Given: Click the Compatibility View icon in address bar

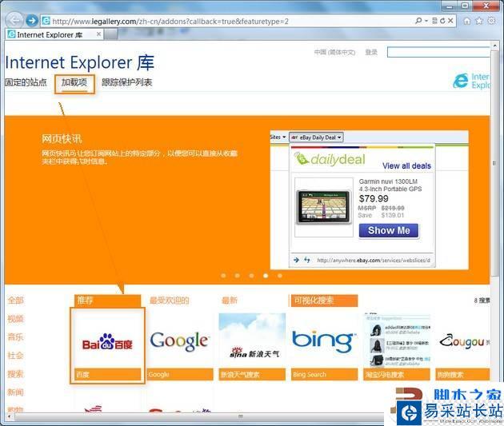Looking at the screenshot, I should (434, 21).
